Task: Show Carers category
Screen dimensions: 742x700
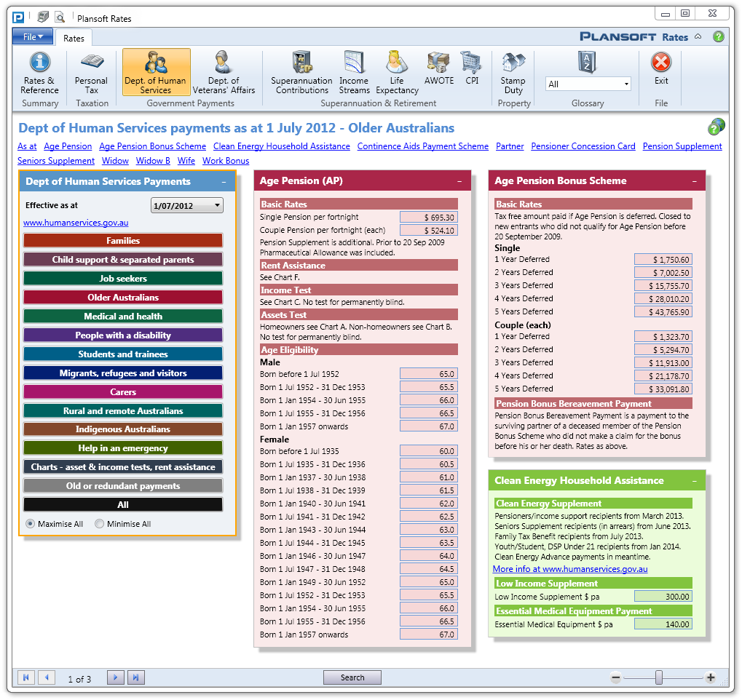Action: [123, 391]
